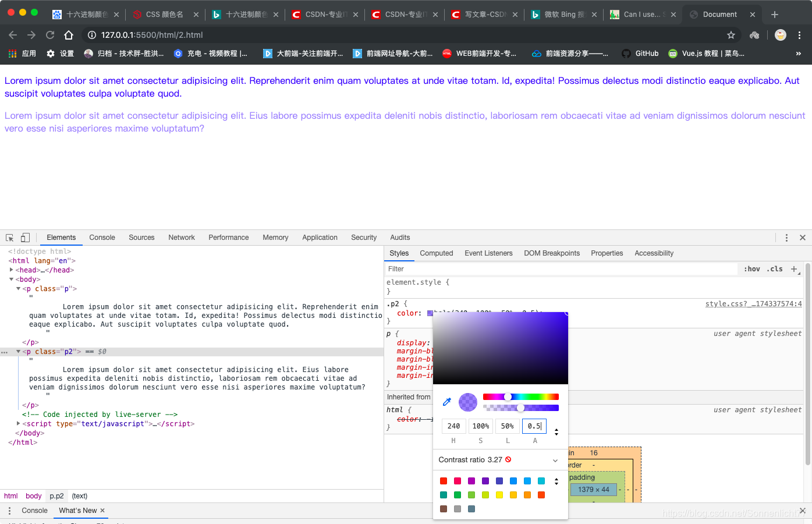Toggle the device toolbar icon
This screenshot has height=524, width=812.
point(25,238)
